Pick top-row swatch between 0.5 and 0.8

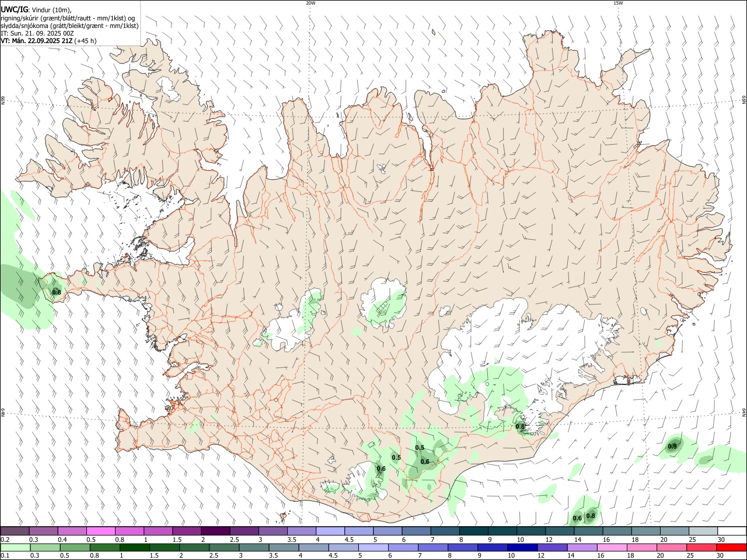point(101,531)
